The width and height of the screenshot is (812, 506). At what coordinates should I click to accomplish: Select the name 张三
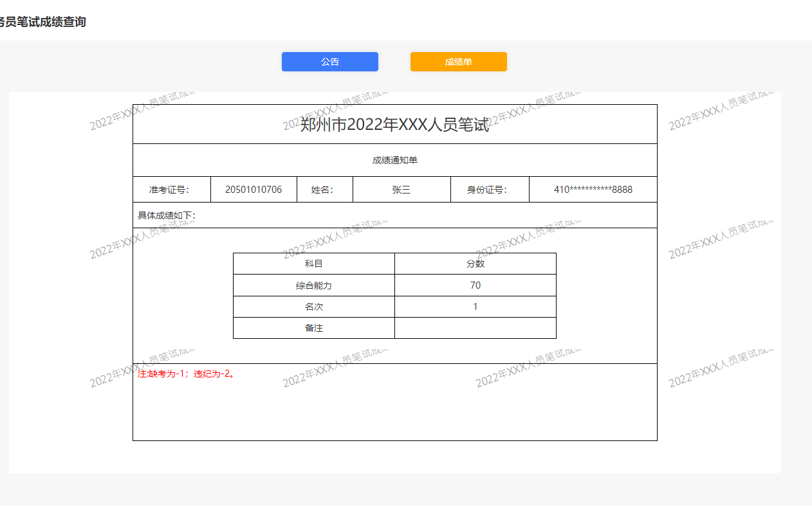click(x=401, y=190)
